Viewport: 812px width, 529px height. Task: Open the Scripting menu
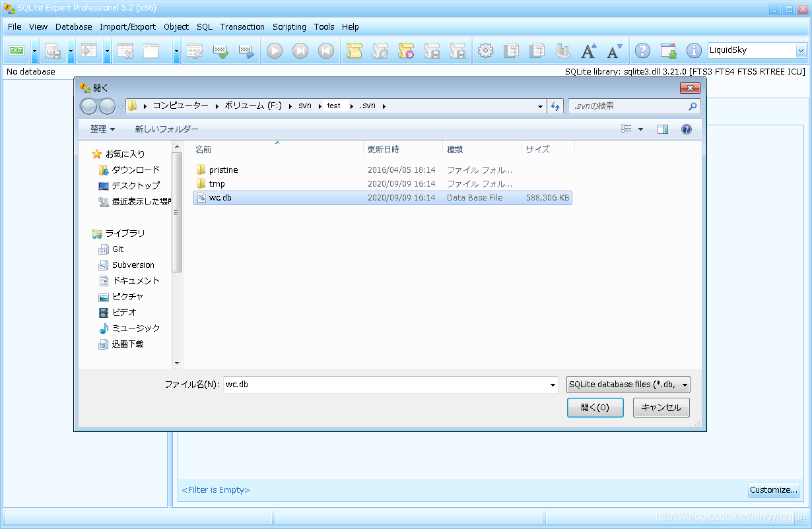(x=289, y=27)
